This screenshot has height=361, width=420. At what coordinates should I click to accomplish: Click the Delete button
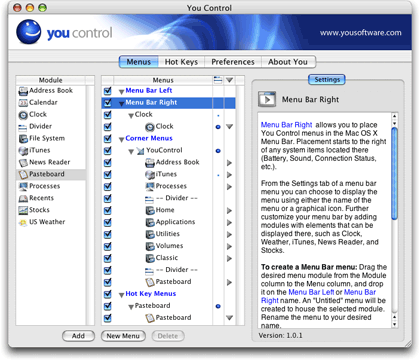pos(168,336)
